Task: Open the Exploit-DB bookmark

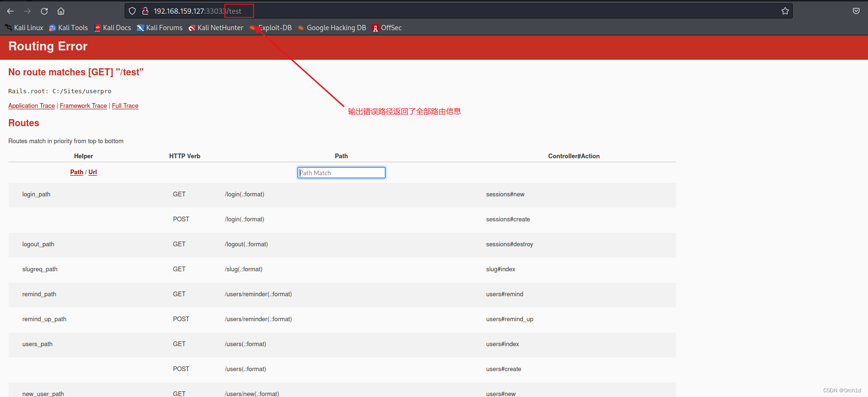Action: [x=271, y=28]
